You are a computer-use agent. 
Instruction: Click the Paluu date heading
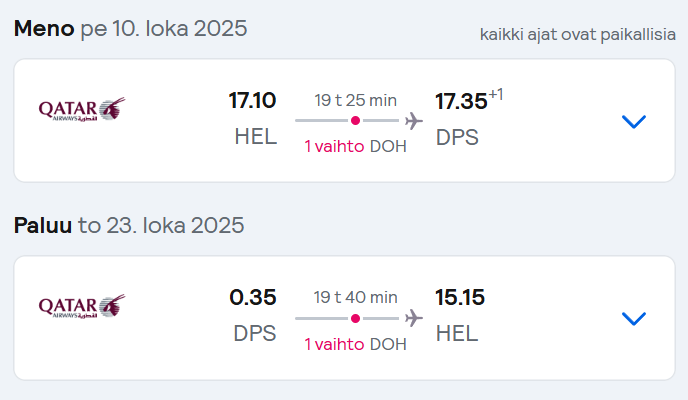(x=129, y=225)
